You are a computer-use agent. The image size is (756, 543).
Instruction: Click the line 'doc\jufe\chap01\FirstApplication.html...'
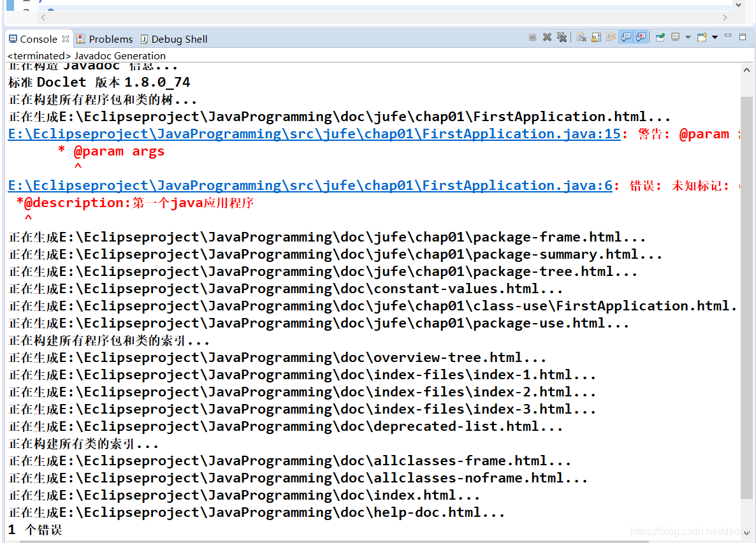coord(339,117)
